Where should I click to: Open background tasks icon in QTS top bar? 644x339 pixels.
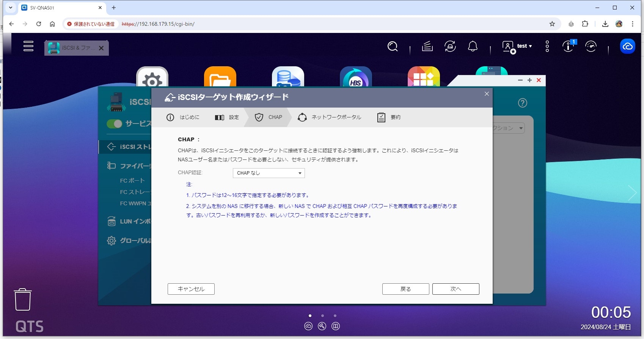click(427, 47)
